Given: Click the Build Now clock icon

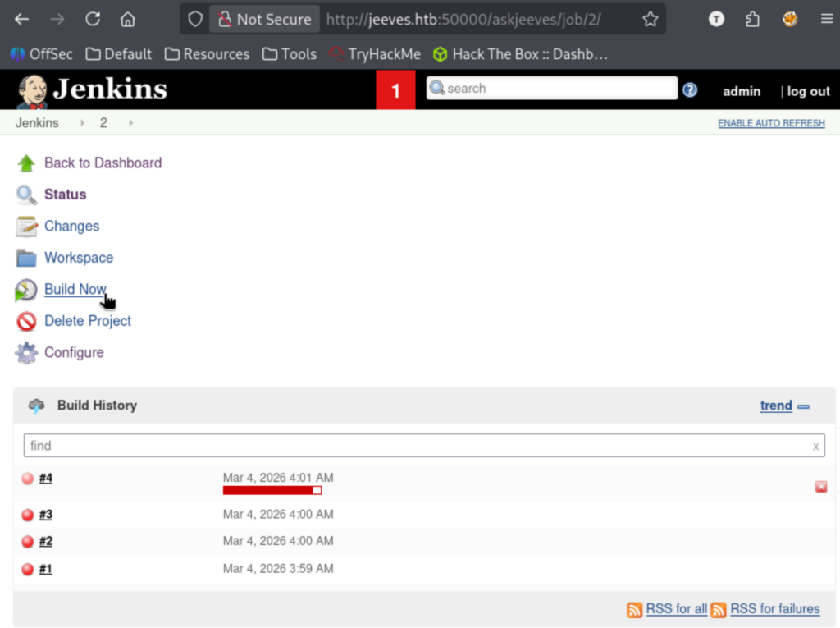Looking at the screenshot, I should (x=26, y=290).
